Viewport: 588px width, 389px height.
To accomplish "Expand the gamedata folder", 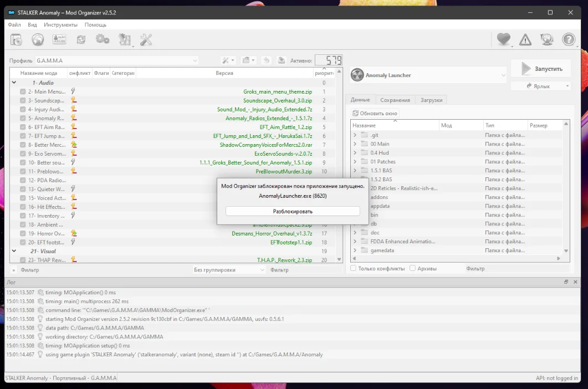I will coord(355,250).
